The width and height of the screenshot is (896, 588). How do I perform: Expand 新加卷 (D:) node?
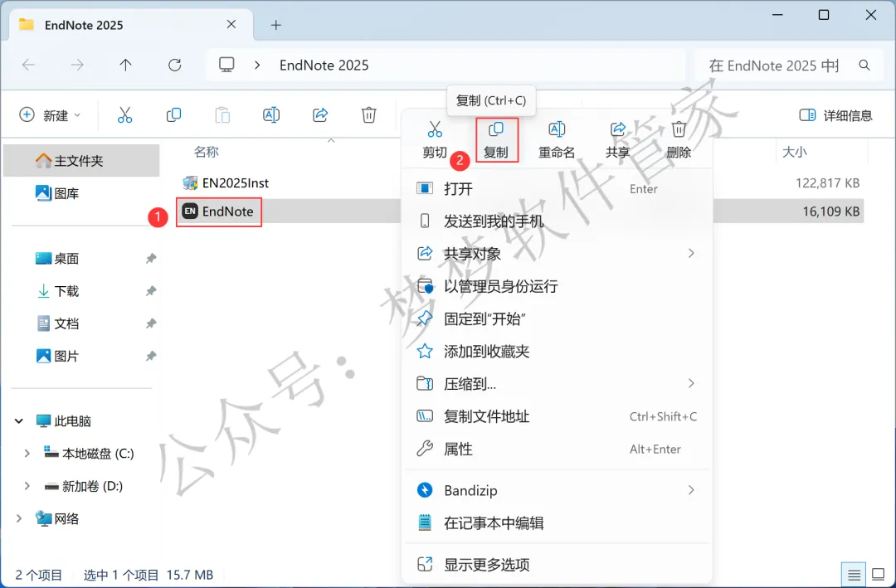point(27,486)
